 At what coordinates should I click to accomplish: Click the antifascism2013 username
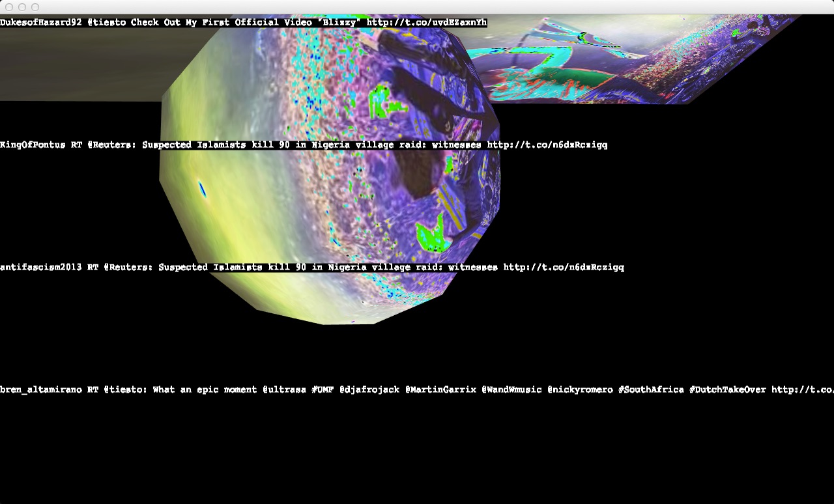tap(41, 268)
